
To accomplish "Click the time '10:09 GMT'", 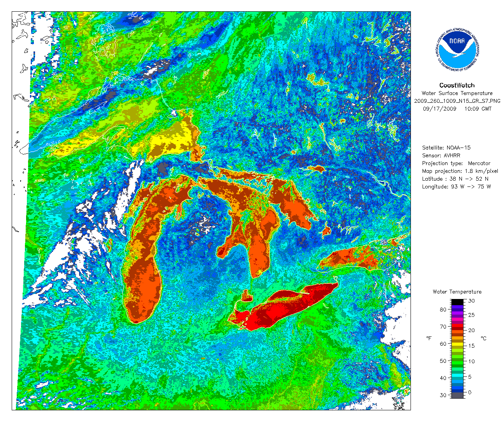I will pos(478,109).
